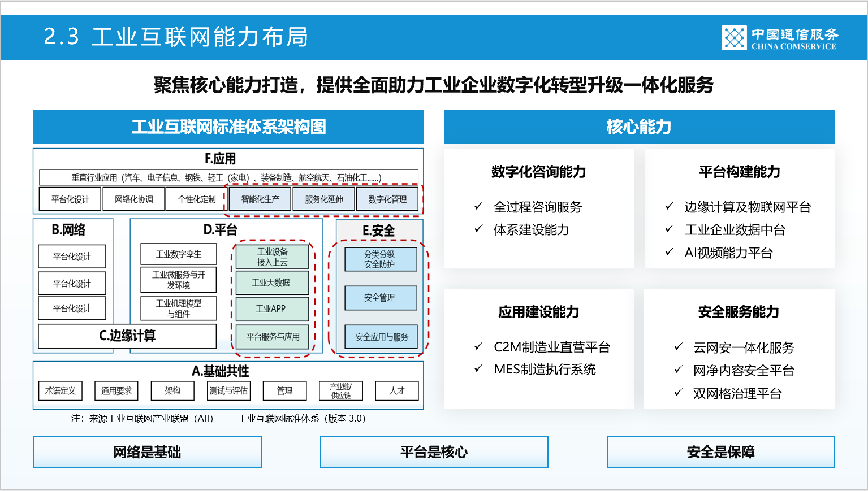
Task: Select the AI视频能力平台 bullet
Action: [x=728, y=253]
